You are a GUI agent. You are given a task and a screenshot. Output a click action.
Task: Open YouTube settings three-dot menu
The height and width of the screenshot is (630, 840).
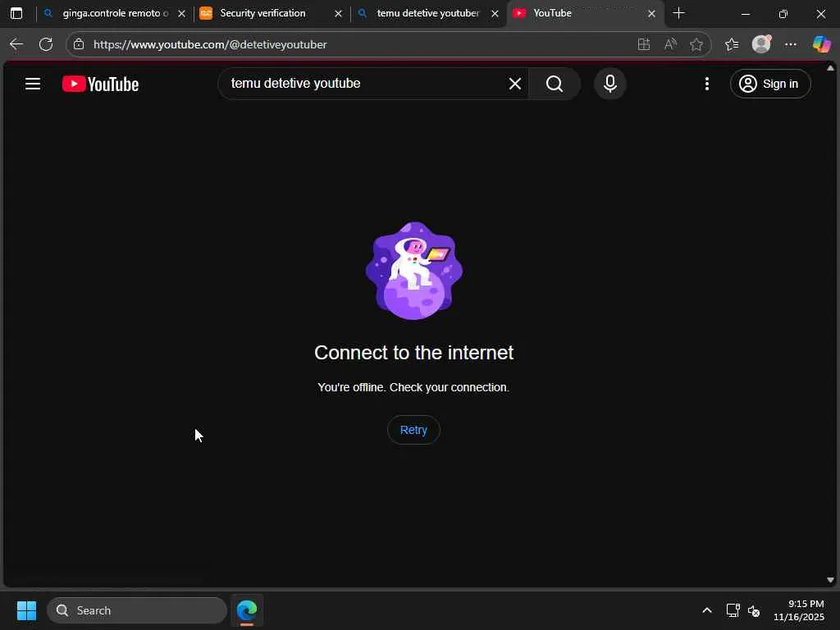point(706,84)
